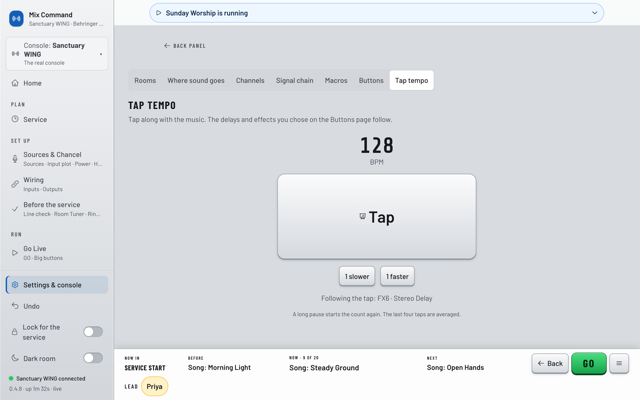Click the Song: Open Hands entry
The image size is (640, 400).
[455, 367]
